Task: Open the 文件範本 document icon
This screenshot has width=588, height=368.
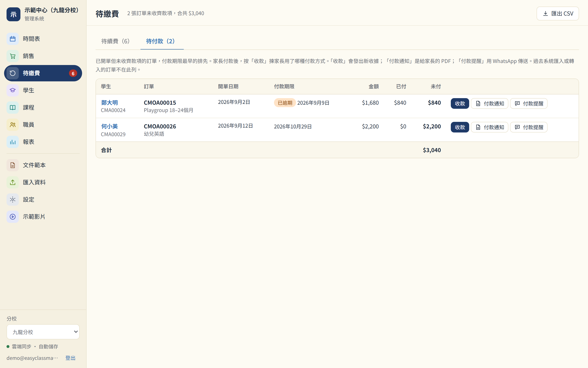Action: pyautogui.click(x=13, y=165)
